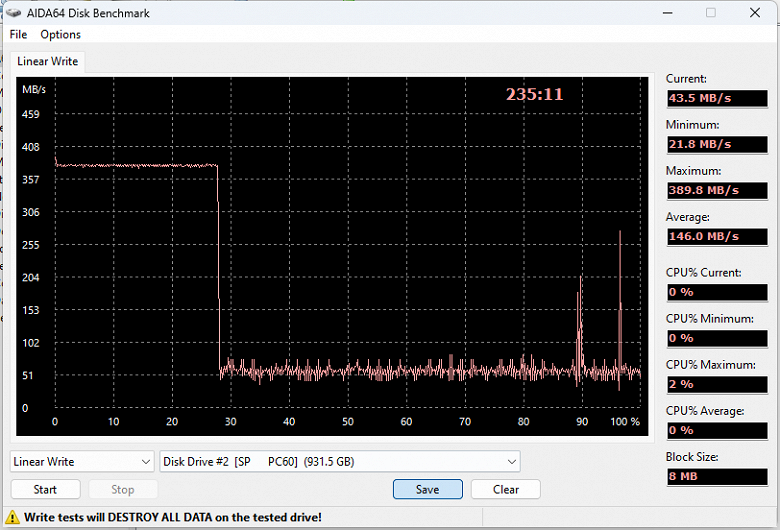Click the yellow warning triangle icon

[12, 517]
